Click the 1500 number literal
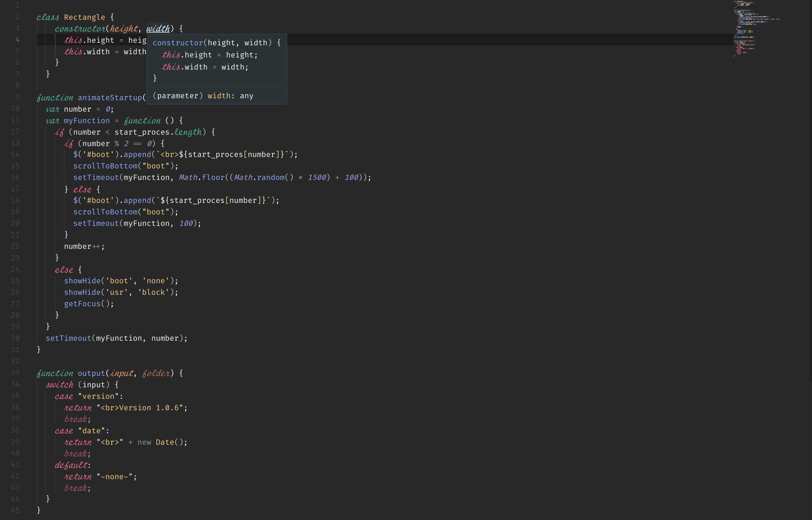812x520 pixels. click(317, 177)
